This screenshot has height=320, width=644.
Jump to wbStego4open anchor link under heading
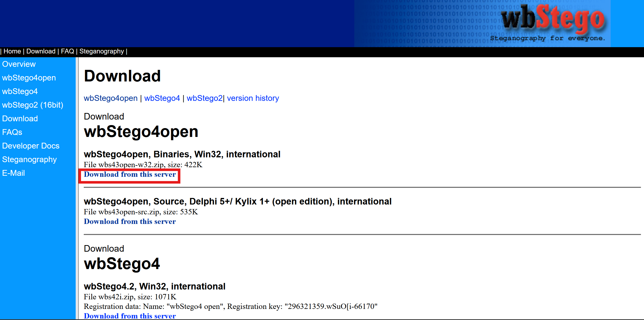pos(111,98)
